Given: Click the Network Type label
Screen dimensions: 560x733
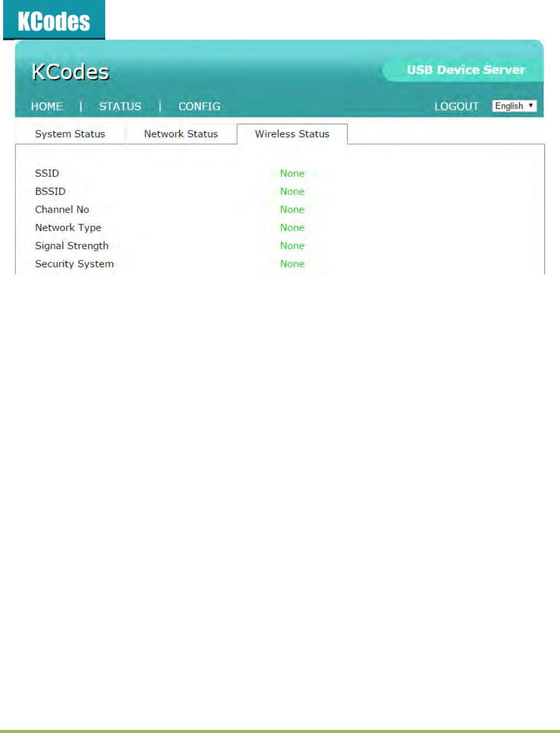Looking at the screenshot, I should [x=68, y=228].
